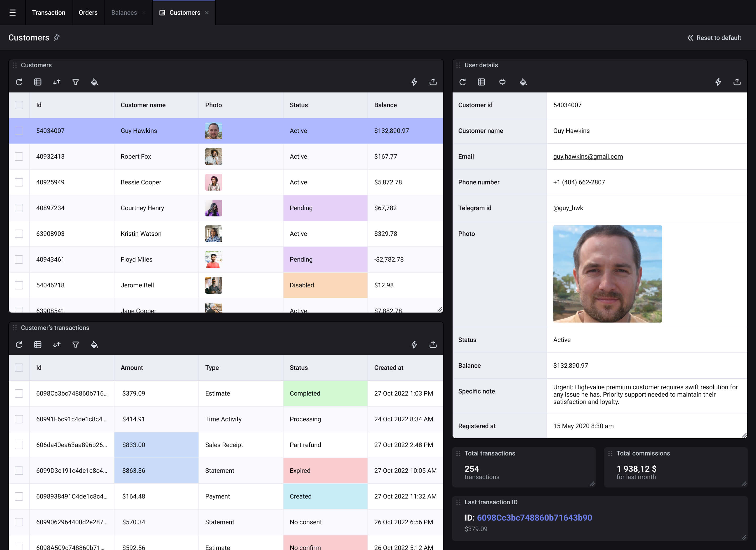This screenshot has height=550, width=756.
Task: Select all customers with the header checkbox
Action: point(19,105)
